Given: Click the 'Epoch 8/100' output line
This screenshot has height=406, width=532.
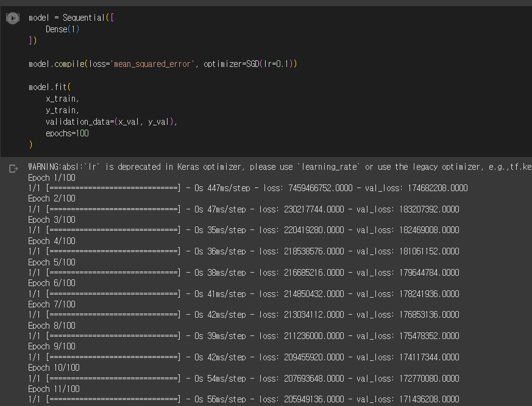Looking at the screenshot, I should [52, 326].
